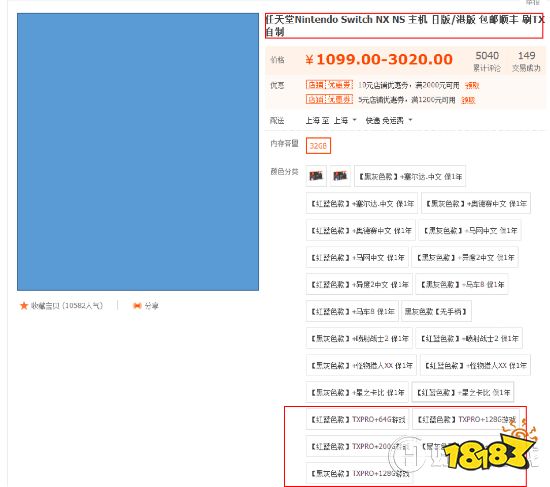The image size is (550, 487).
Task: Choose 【红蓝色款】+奥德赛中文 保1年 option
Action: 361,231
